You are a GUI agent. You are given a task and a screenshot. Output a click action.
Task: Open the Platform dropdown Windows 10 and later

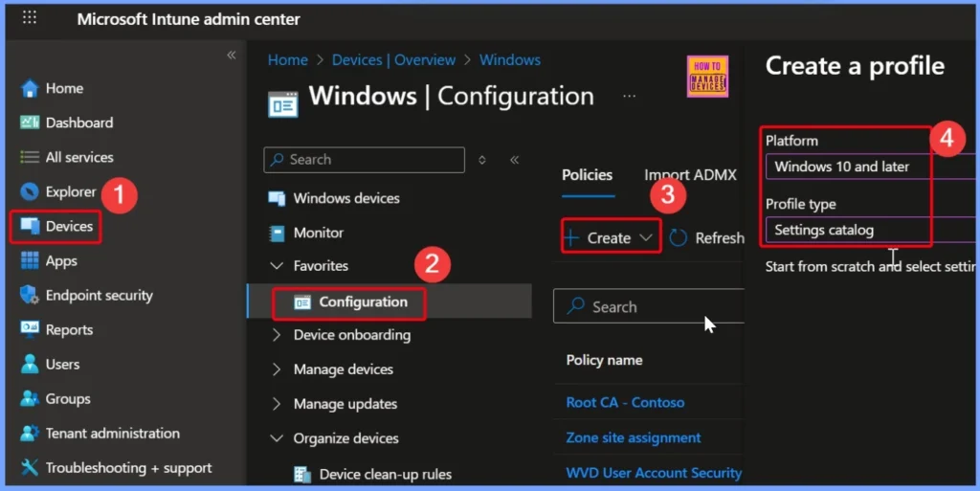coord(870,167)
